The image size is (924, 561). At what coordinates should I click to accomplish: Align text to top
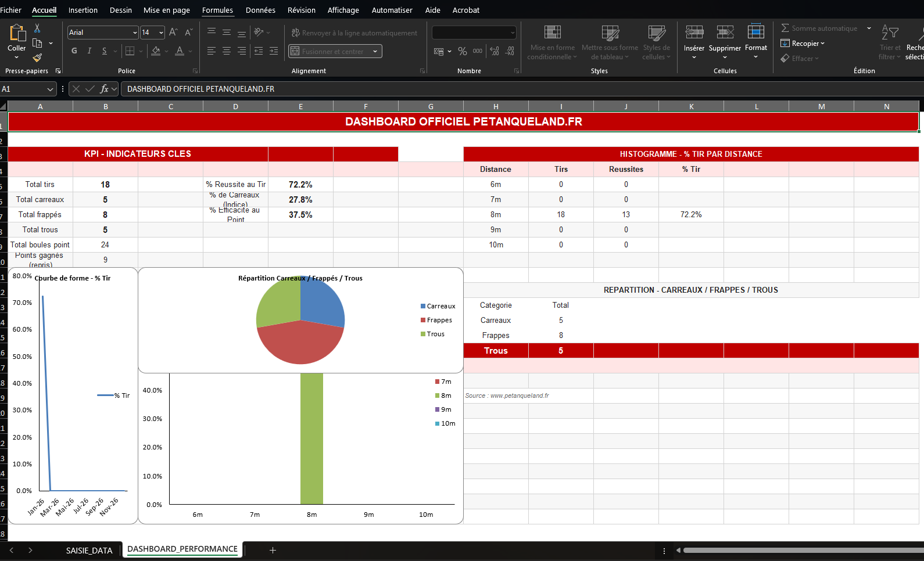point(212,32)
